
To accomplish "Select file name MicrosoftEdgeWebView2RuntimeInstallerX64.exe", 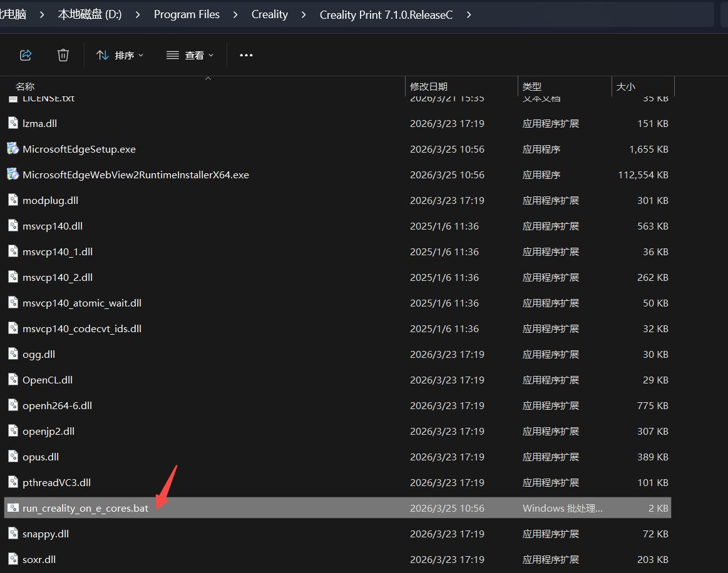I will point(136,175).
